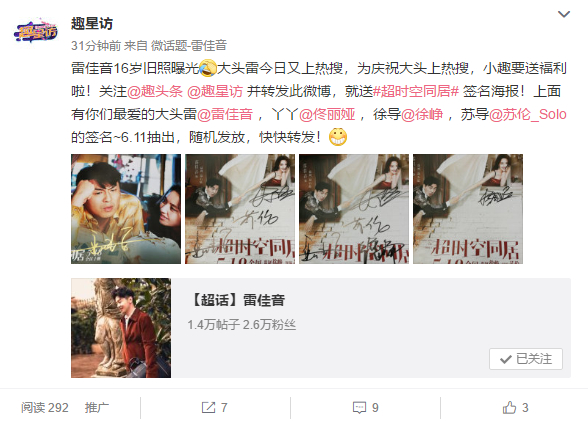View the second signed poster thumbnail

(x=240, y=209)
